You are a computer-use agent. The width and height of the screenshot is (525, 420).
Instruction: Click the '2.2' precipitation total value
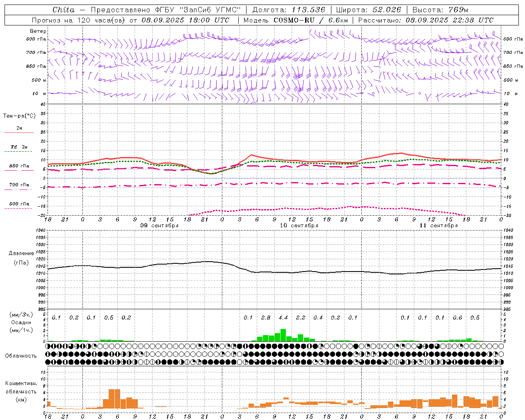(x=301, y=318)
